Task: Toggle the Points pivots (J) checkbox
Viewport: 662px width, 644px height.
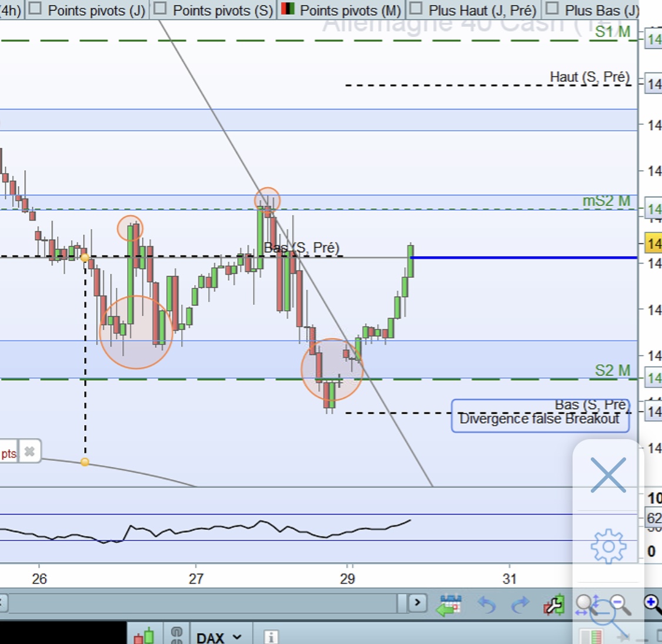Action: tap(35, 8)
